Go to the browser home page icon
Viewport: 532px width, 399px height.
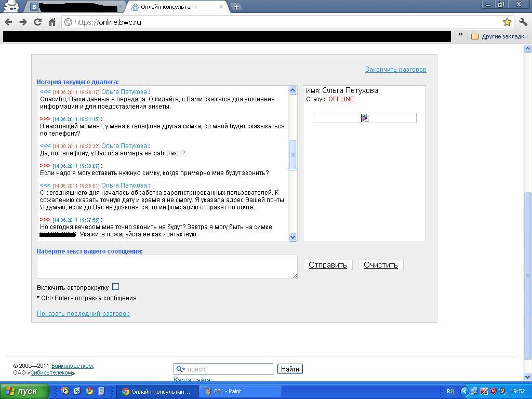click(52, 22)
